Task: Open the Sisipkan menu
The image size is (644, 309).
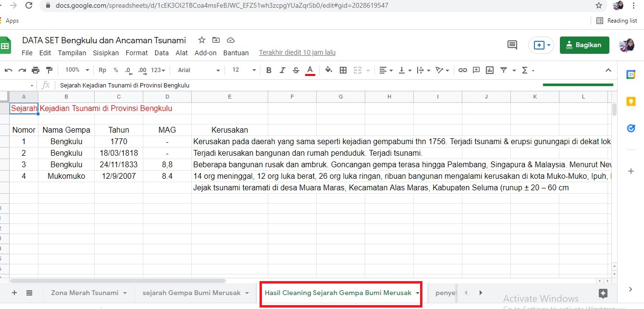Action: click(x=106, y=53)
